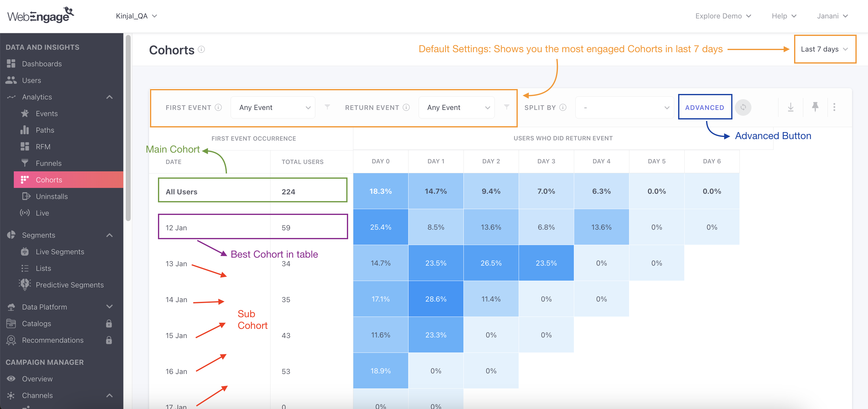Click the sidebar vertical scrollbar
This screenshot has width=868, height=409.
pyautogui.click(x=128, y=128)
